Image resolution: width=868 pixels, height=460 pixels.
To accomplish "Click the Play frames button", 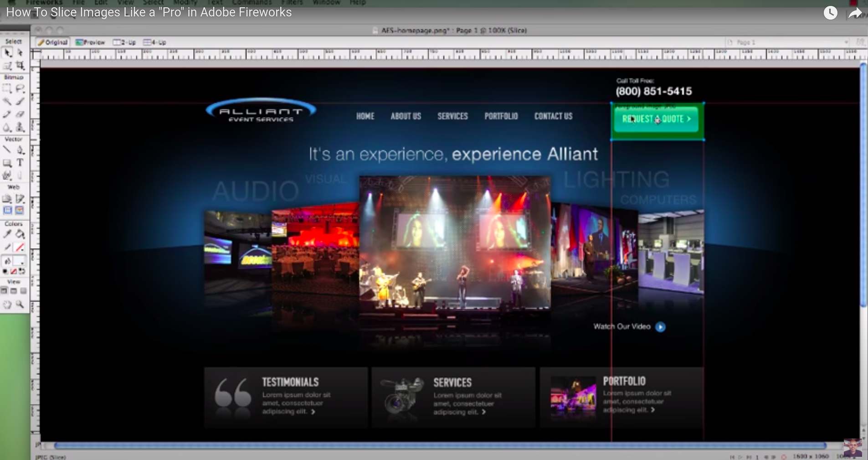I will (740, 457).
